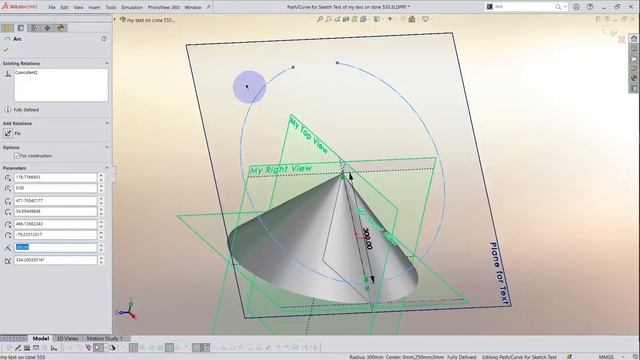The width and height of the screenshot is (640, 360).
Task: Click the Previous View icon
Action: [338, 19]
